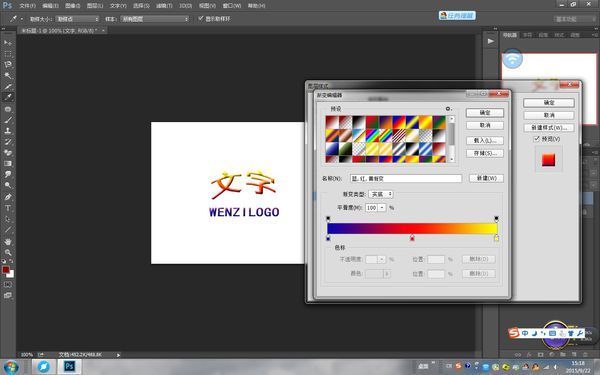Image resolution: width=600 pixels, height=375 pixels.
Task: Select the Pen tool
Action: point(8,197)
